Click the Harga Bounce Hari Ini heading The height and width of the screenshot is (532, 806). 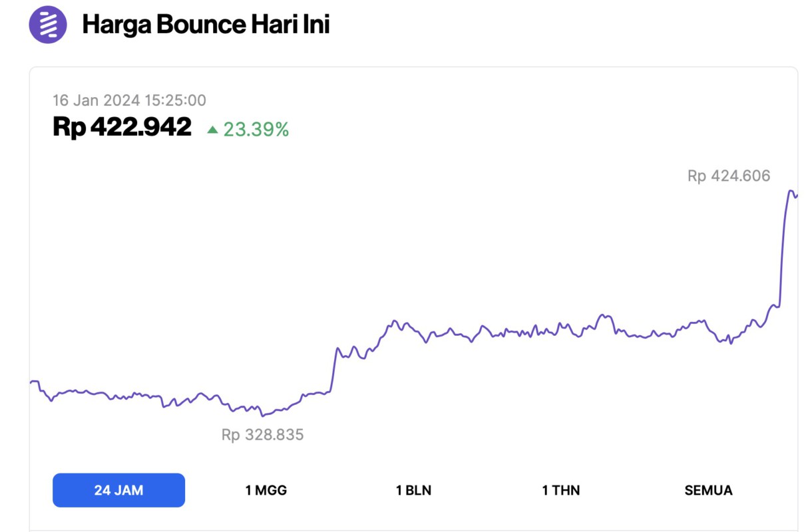click(x=206, y=25)
